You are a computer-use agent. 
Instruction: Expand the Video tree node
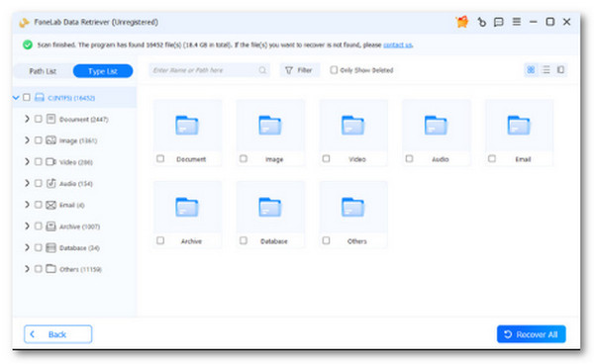point(27,162)
